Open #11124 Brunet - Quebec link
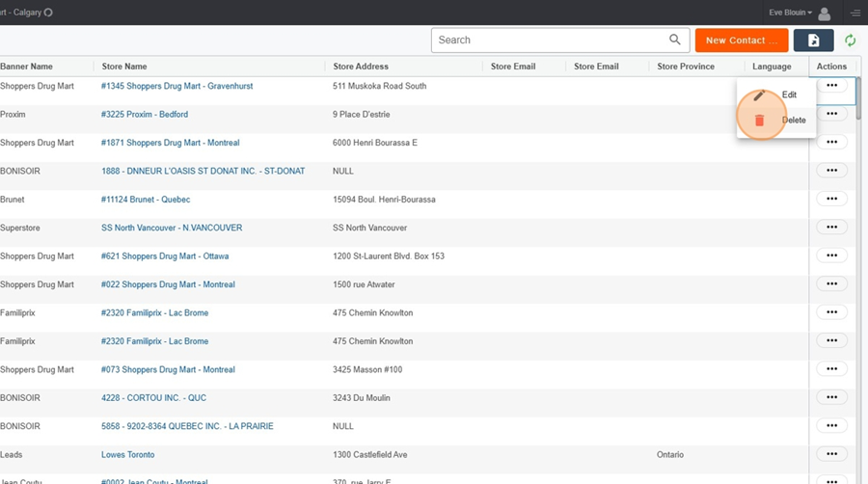This screenshot has height=484, width=868. click(146, 200)
